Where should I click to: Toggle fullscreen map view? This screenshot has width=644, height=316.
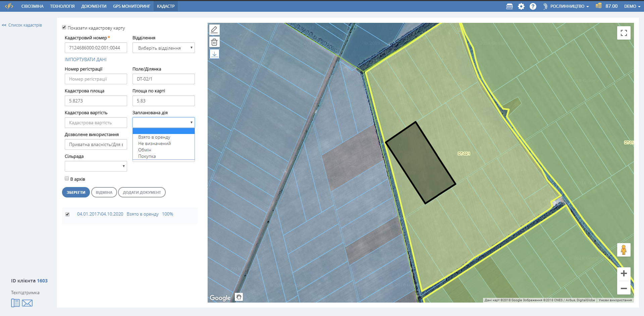pos(624,33)
